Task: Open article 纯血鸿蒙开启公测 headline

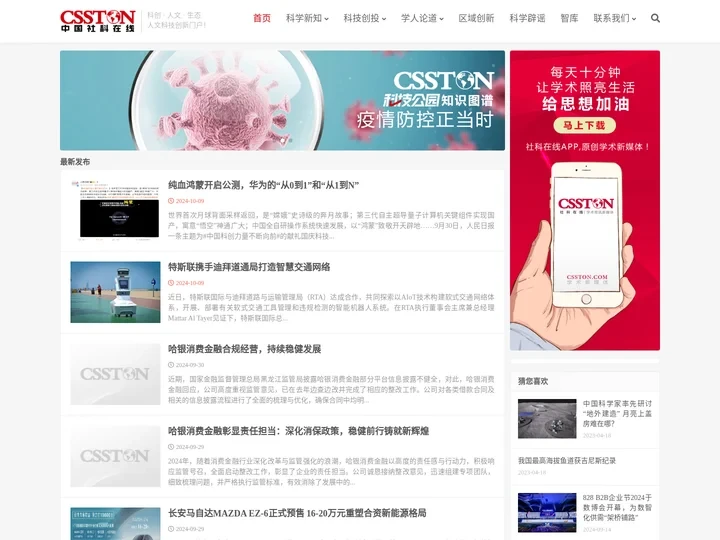Action: click(264, 185)
